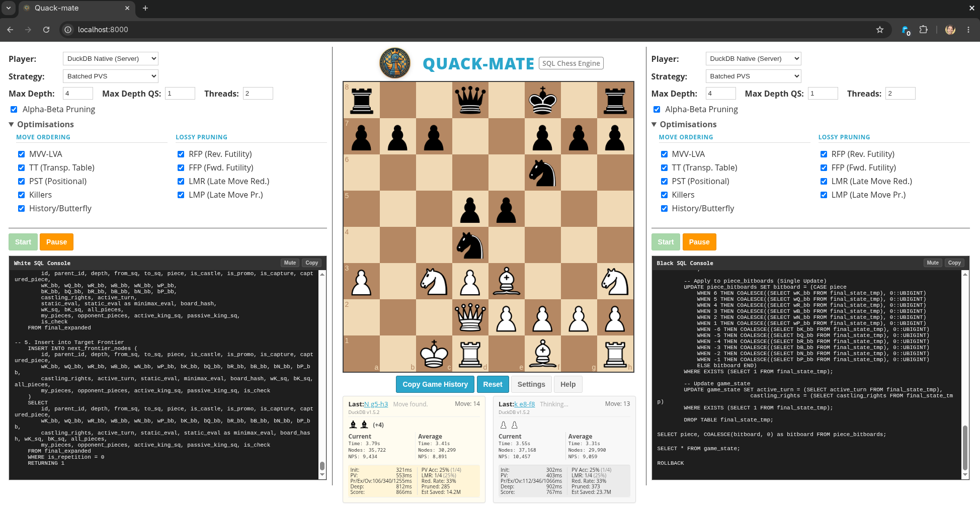The height and width of the screenshot is (508, 980).
Task: Open right Player DuckDB Native dropdown
Action: point(753,59)
